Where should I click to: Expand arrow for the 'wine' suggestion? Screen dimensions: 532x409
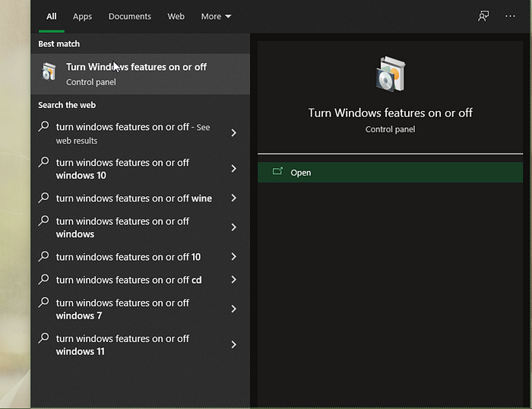click(x=234, y=198)
